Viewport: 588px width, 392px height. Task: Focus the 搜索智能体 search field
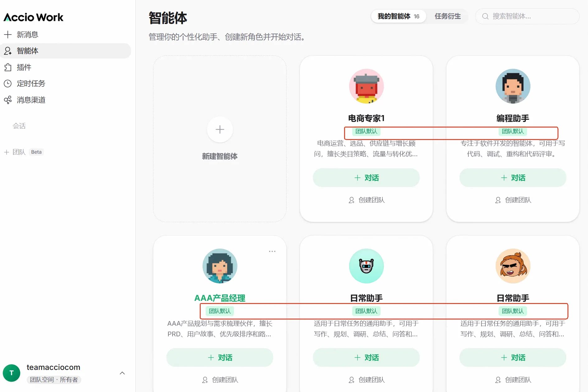click(527, 16)
